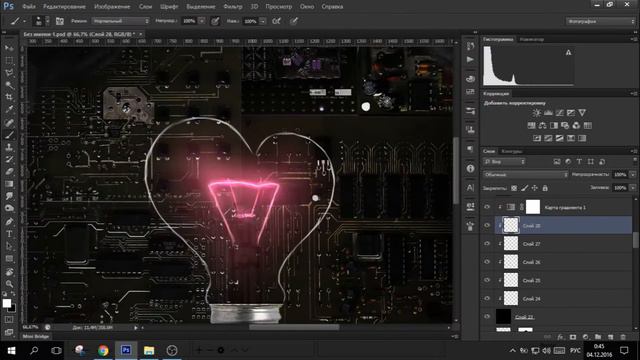The image size is (640, 360).
Task: Create a new adjustment layer from panel bottom
Action: (586, 337)
